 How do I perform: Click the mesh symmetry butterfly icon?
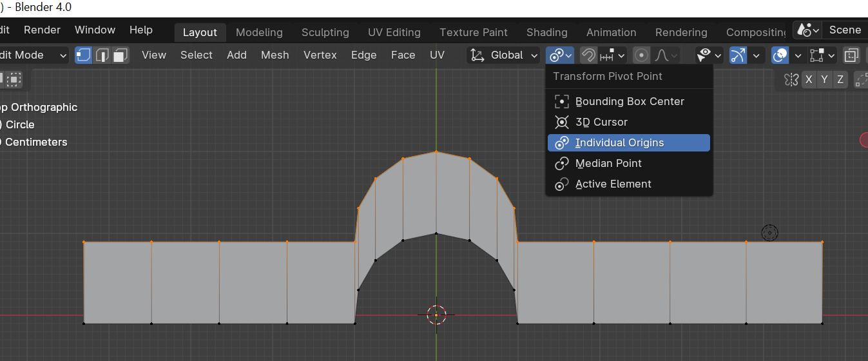[791, 80]
